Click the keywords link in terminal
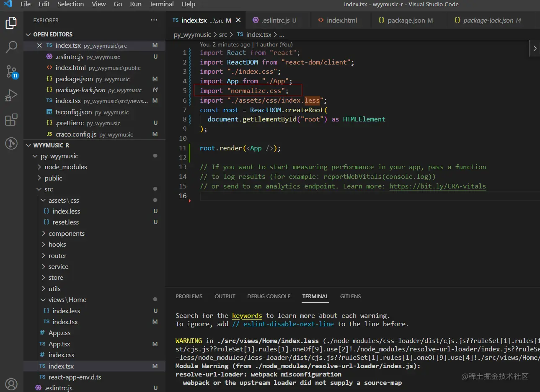This screenshot has height=392, width=540. 247,316
